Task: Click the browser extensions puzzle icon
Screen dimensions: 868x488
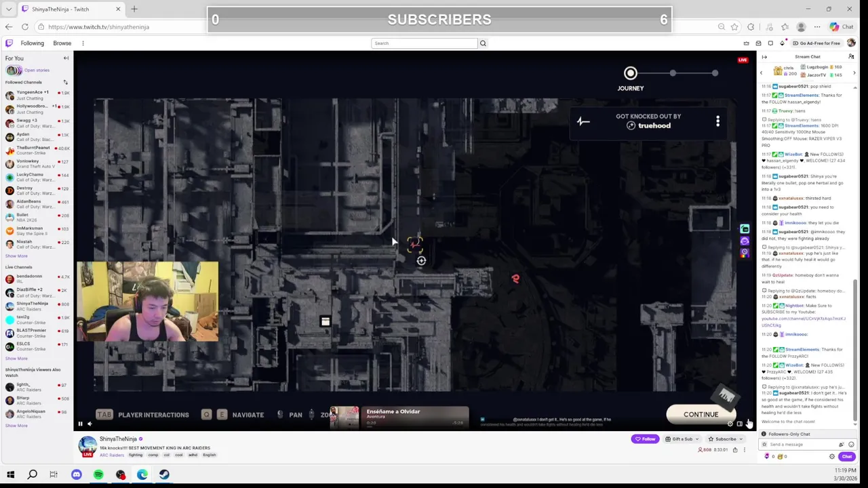Action: pos(751,26)
